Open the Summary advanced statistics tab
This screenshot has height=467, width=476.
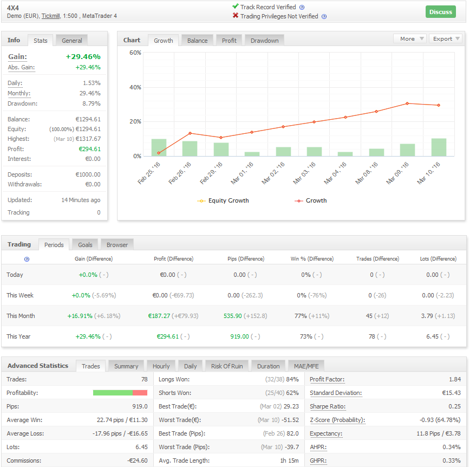click(126, 366)
